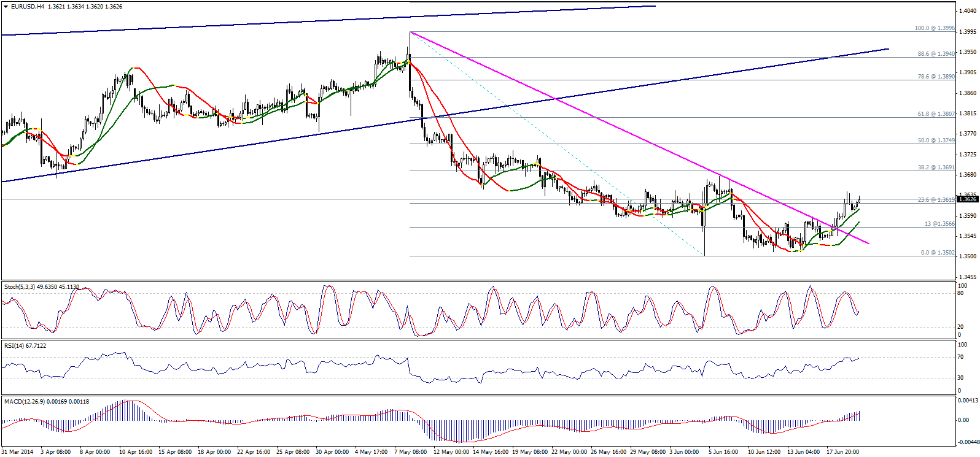This screenshot has height=457, width=980.
Task: Click the 20 level on Stochastic scale
Action: point(961,327)
